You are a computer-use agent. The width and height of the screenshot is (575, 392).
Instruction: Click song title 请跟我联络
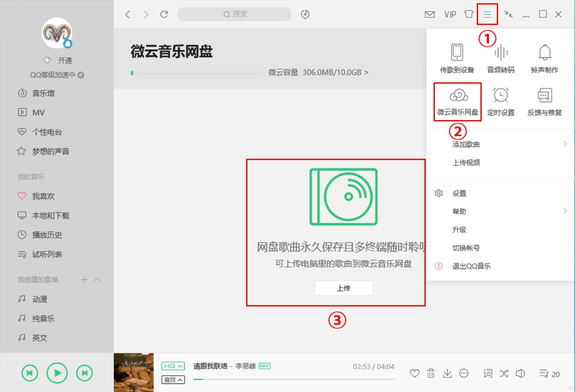210,366
